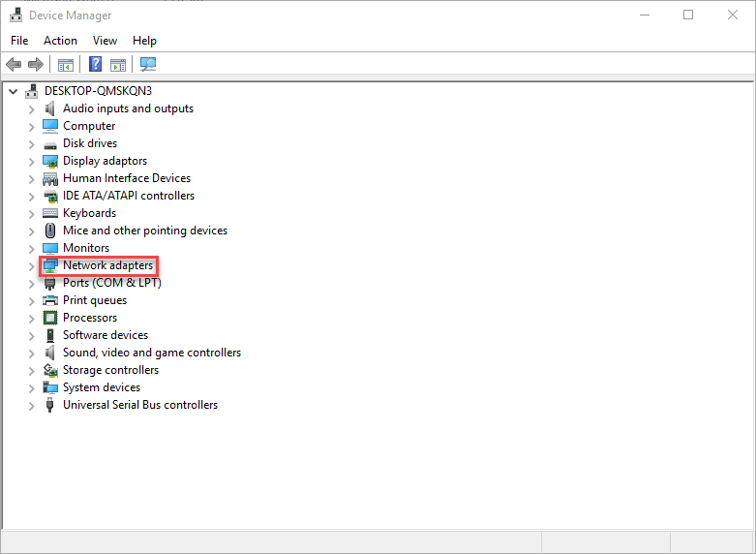Open Help via blue question mark icon
Image resolution: width=756 pixels, height=554 pixels.
coord(96,65)
